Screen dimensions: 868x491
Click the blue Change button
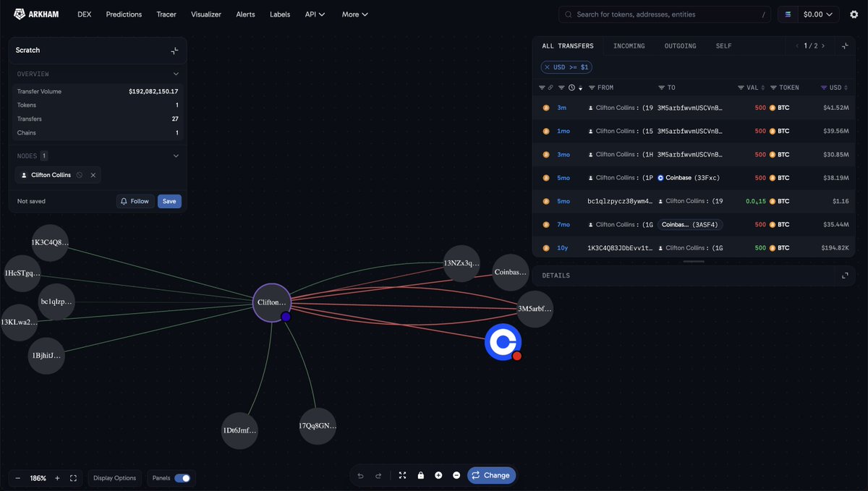click(x=491, y=475)
